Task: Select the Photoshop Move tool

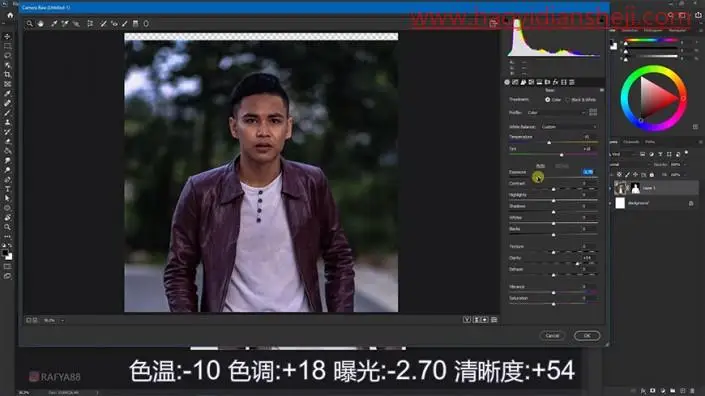Action: (x=7, y=36)
